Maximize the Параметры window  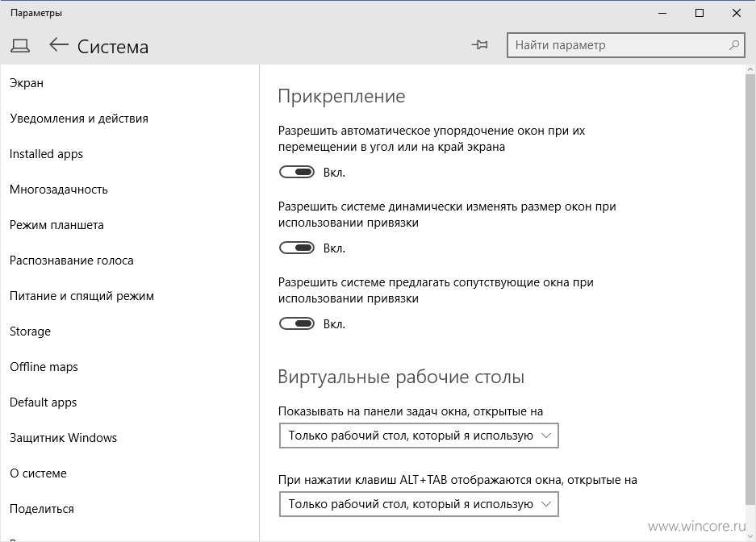[700, 13]
